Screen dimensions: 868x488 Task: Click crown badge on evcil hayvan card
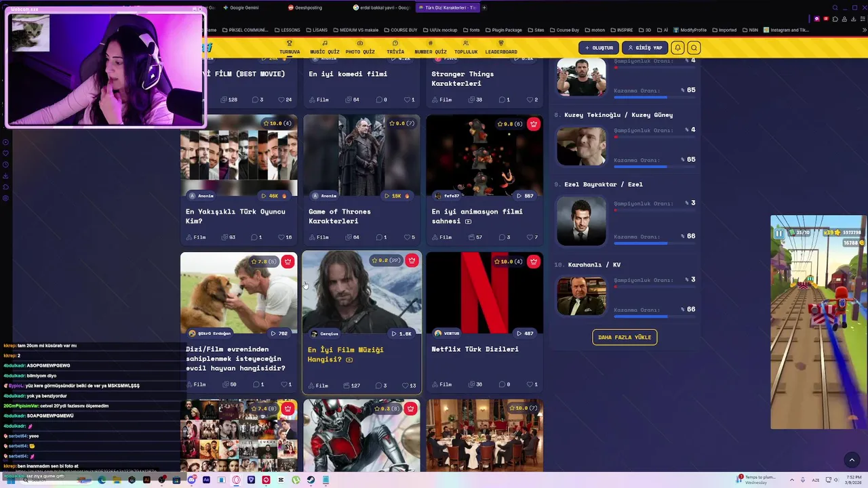click(x=288, y=262)
